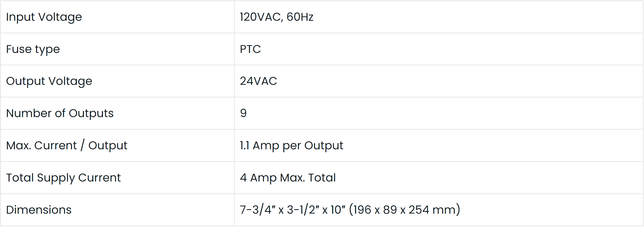The width and height of the screenshot is (644, 227).
Task: Click the Dimensions row label
Action: coord(39,210)
